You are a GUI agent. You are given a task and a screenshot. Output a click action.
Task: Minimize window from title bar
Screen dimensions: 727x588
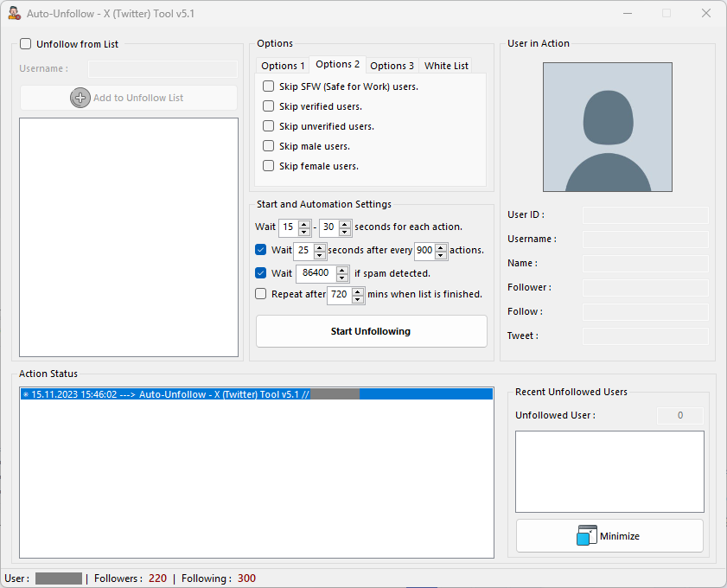[x=628, y=14]
